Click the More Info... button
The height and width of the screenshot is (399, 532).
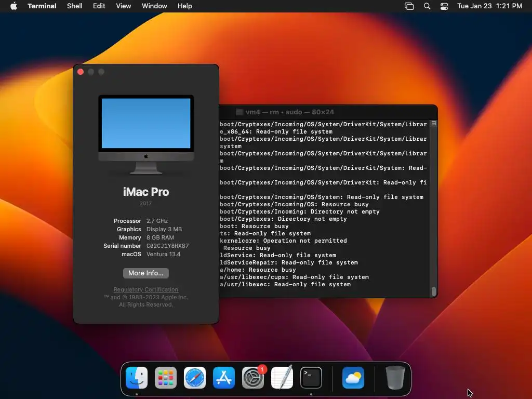(x=146, y=273)
